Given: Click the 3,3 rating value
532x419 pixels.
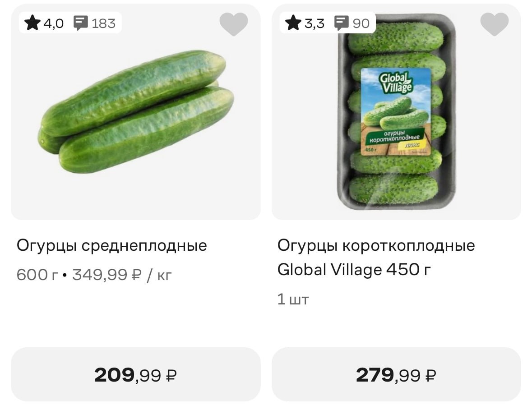Looking at the screenshot, I should pyautogui.click(x=314, y=23).
